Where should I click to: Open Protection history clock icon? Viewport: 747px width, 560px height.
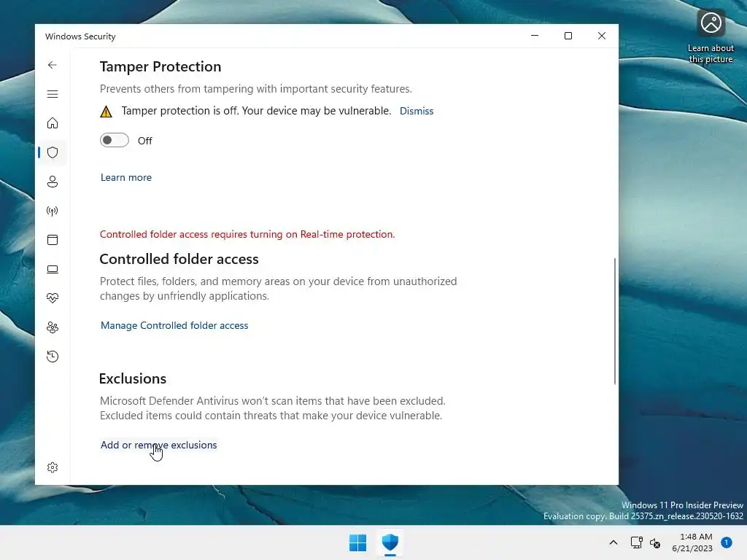[53, 356]
